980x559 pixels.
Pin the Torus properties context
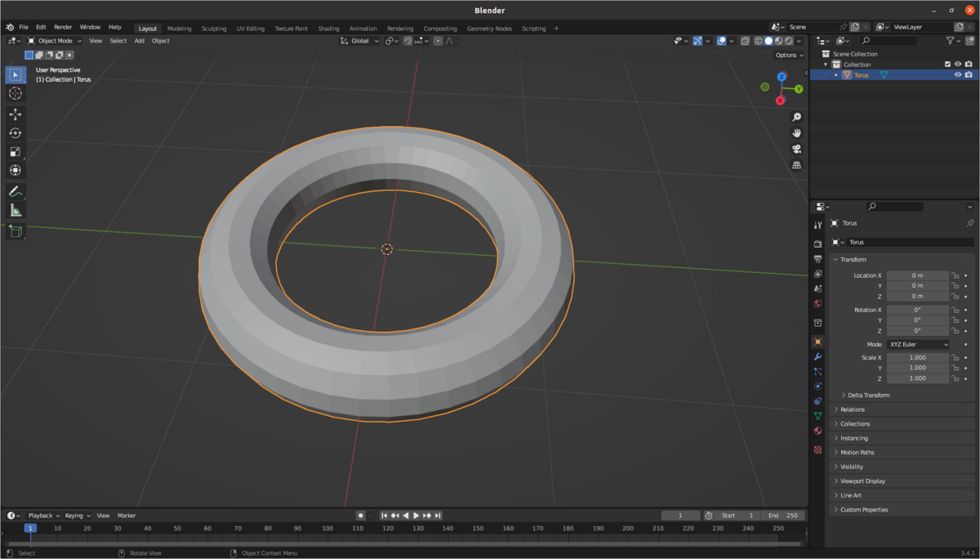point(970,223)
